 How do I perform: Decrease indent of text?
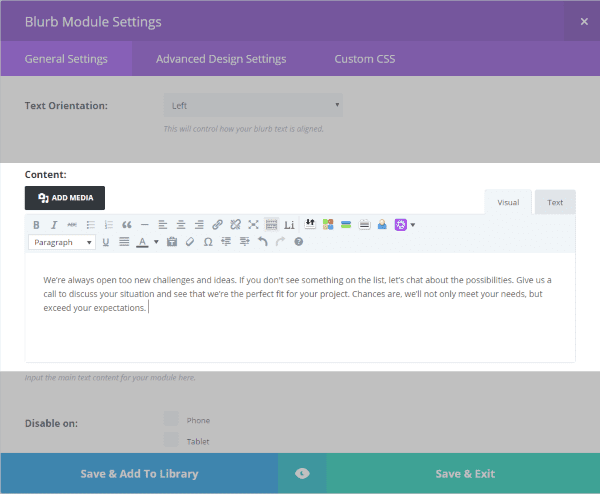[226, 241]
